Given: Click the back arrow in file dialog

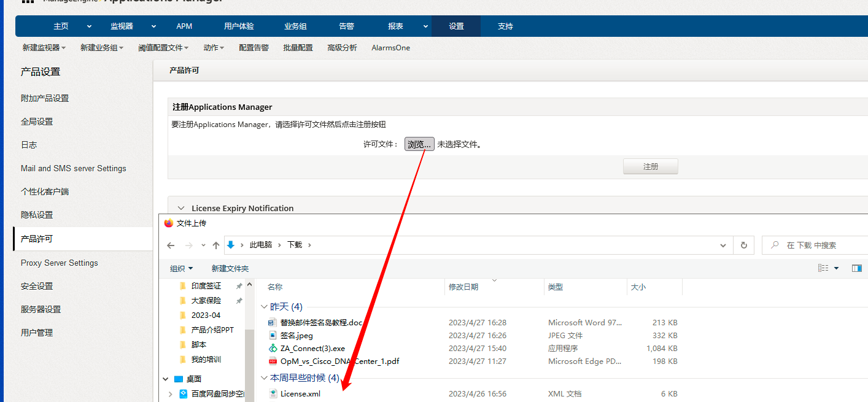Looking at the screenshot, I should 171,245.
